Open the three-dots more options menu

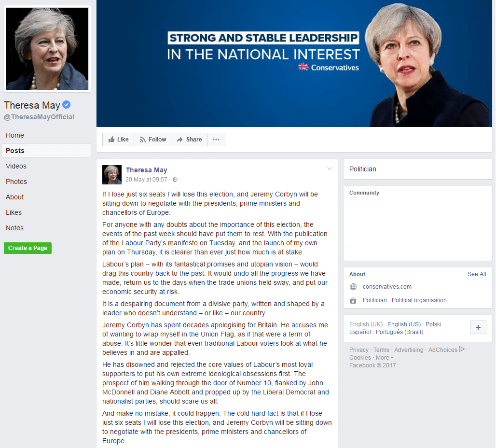click(x=216, y=140)
